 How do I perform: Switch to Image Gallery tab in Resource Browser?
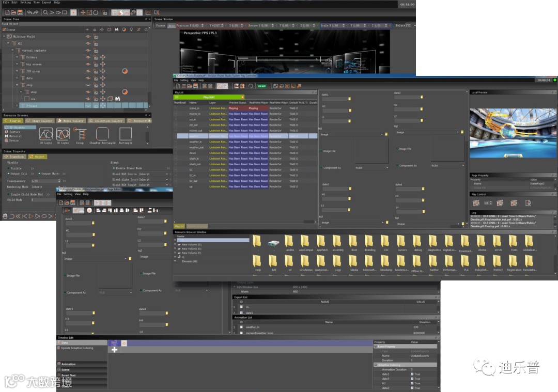click(x=39, y=120)
